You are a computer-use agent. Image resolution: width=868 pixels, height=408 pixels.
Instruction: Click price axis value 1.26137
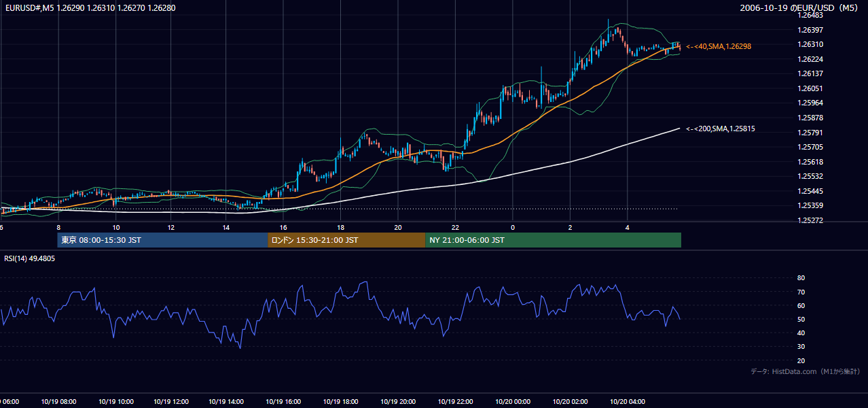(x=811, y=73)
